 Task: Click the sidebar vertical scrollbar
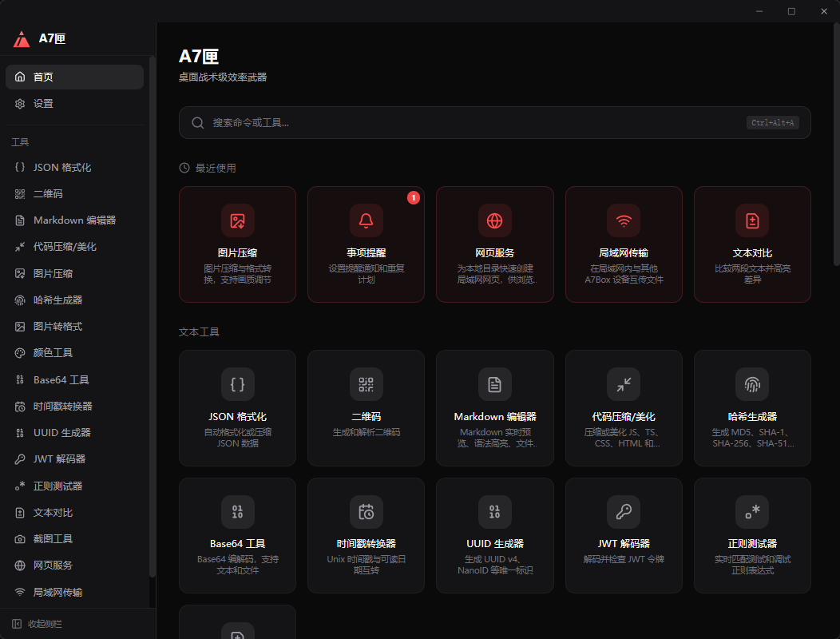(x=153, y=316)
